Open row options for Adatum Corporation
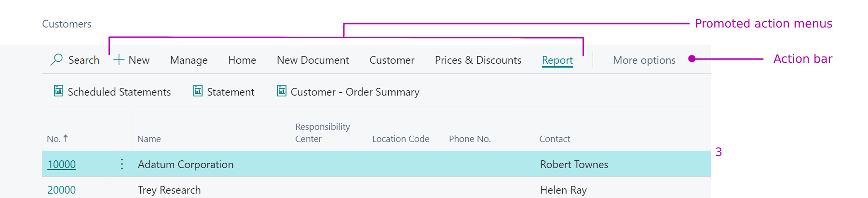Screen dimensions: 868x198 click(x=122, y=164)
